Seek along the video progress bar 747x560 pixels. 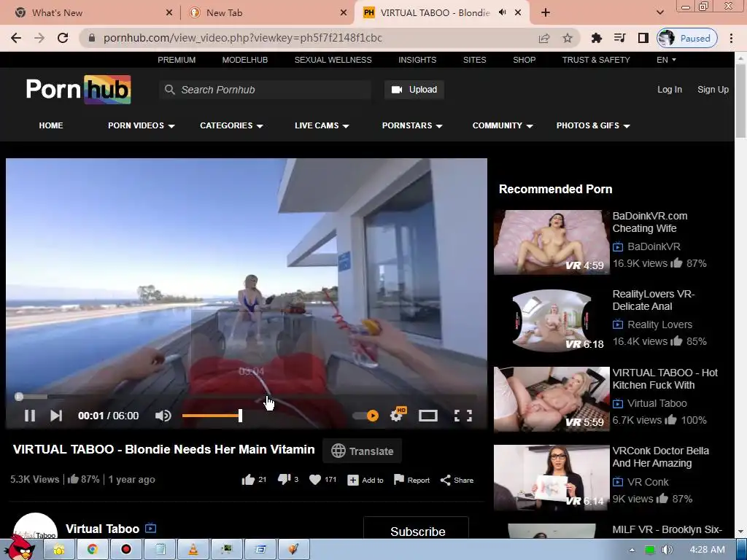coord(247,396)
